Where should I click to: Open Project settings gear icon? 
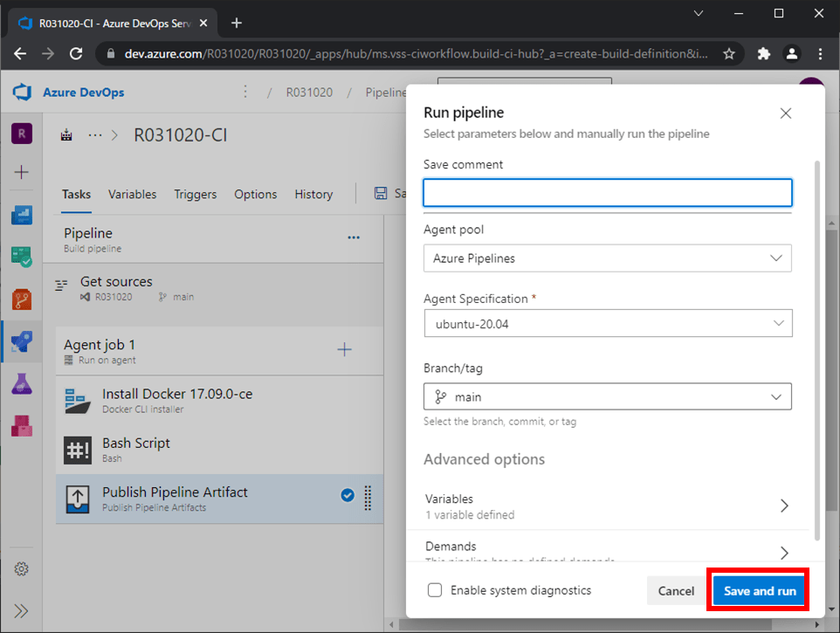point(22,568)
